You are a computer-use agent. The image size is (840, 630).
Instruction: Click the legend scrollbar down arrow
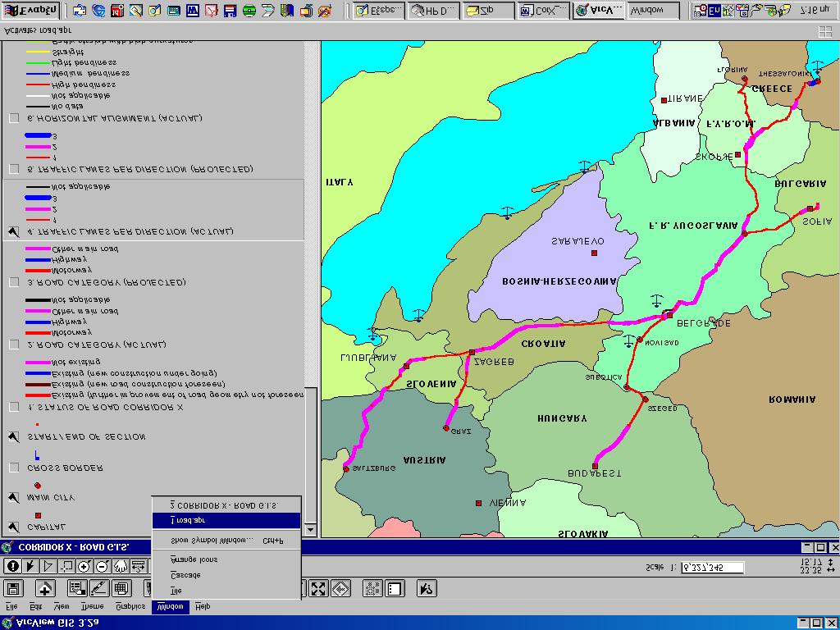click(x=310, y=529)
